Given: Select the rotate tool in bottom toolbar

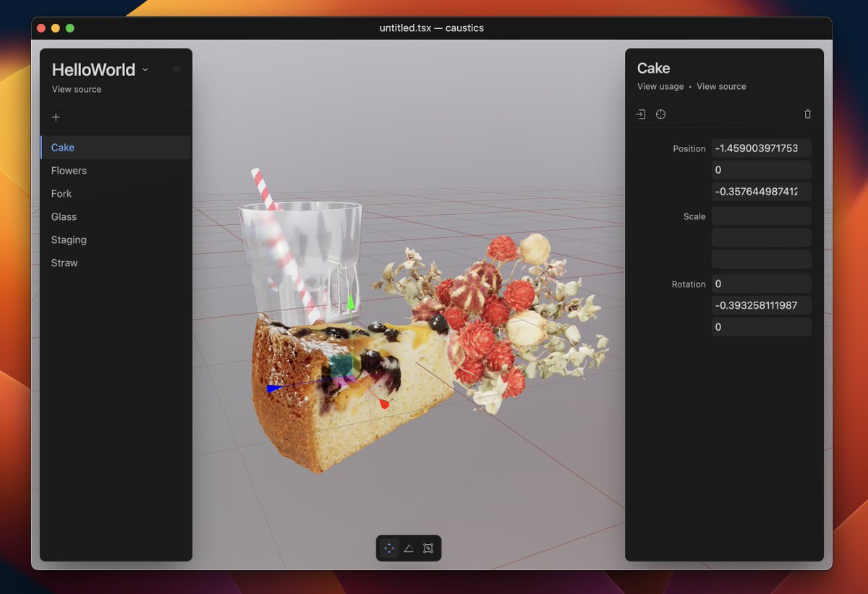Looking at the screenshot, I should coord(409,548).
